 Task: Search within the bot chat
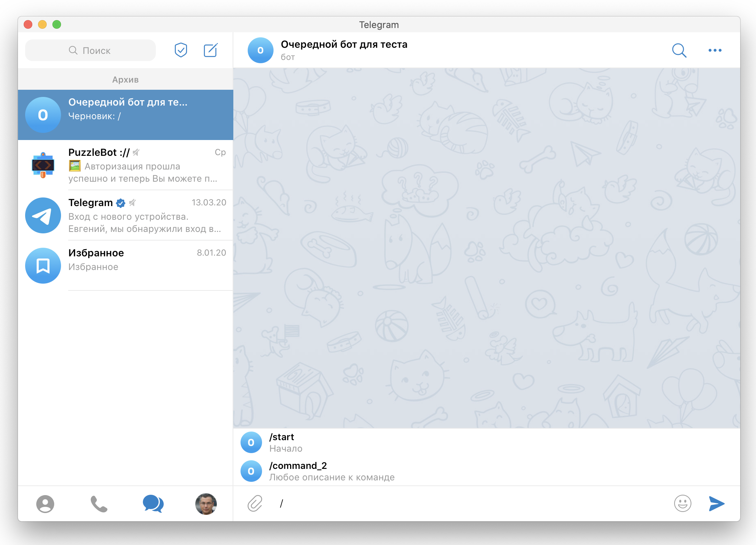pyautogui.click(x=679, y=50)
